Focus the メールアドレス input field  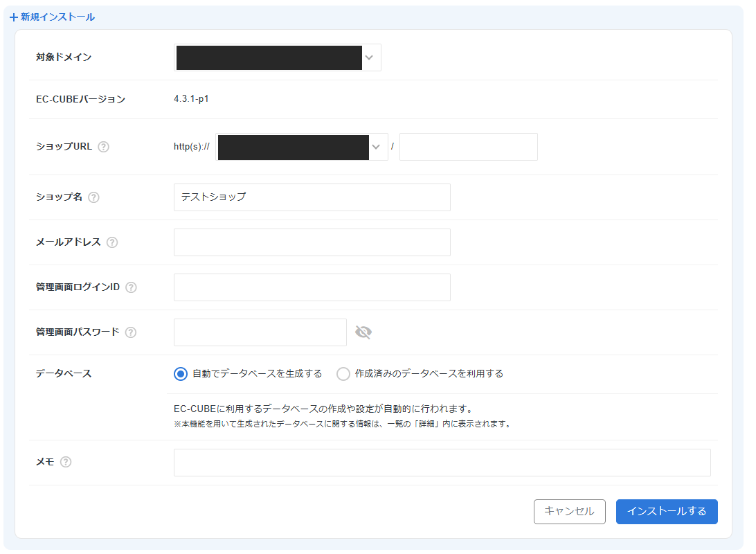click(312, 242)
